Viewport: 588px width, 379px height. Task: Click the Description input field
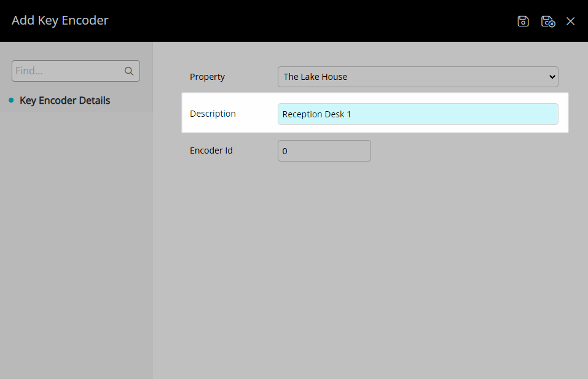click(x=418, y=114)
